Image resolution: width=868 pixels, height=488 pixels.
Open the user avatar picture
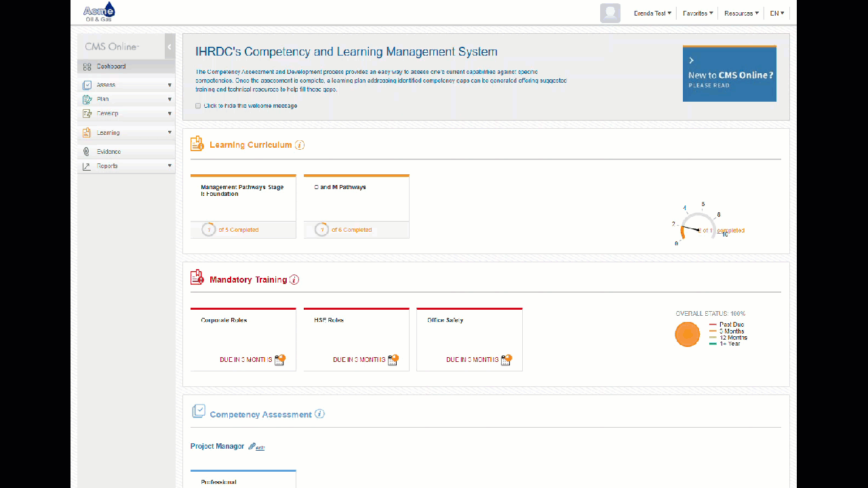610,13
